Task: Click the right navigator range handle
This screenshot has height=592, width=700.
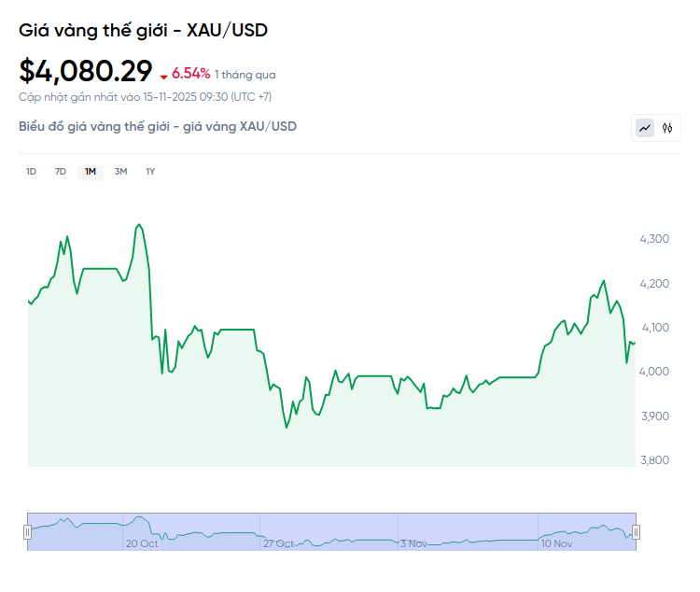Action: pos(636,532)
